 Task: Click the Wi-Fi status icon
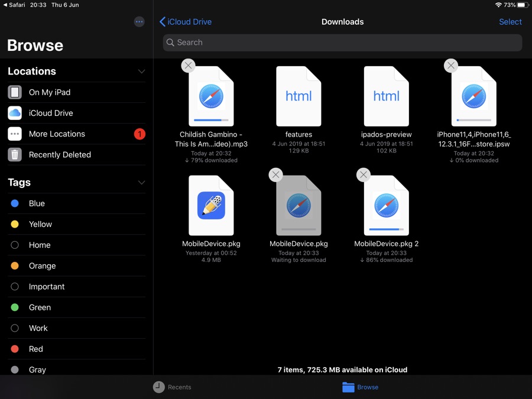tap(498, 5)
